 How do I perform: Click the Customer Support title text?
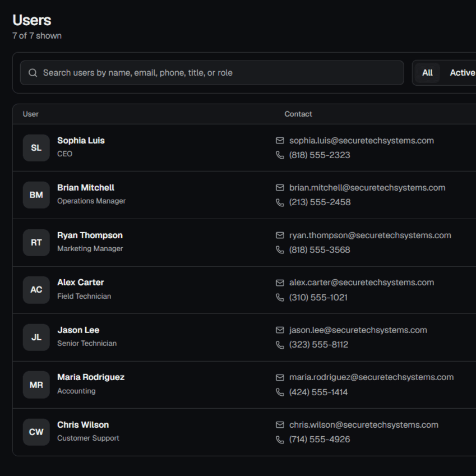88,438
